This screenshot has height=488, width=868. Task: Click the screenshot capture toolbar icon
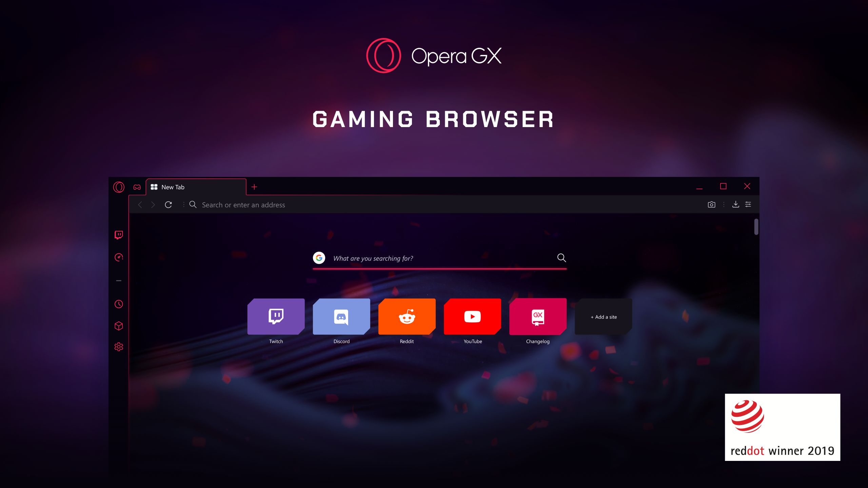(711, 204)
